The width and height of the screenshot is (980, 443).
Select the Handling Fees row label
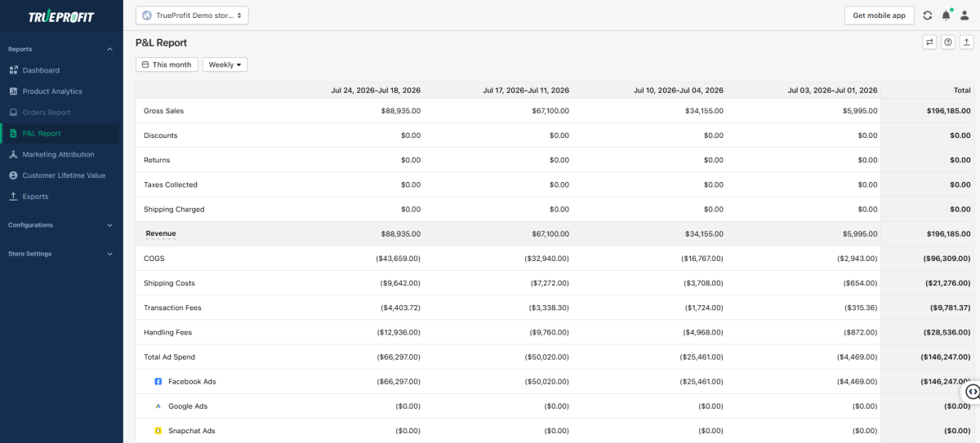coord(167,332)
